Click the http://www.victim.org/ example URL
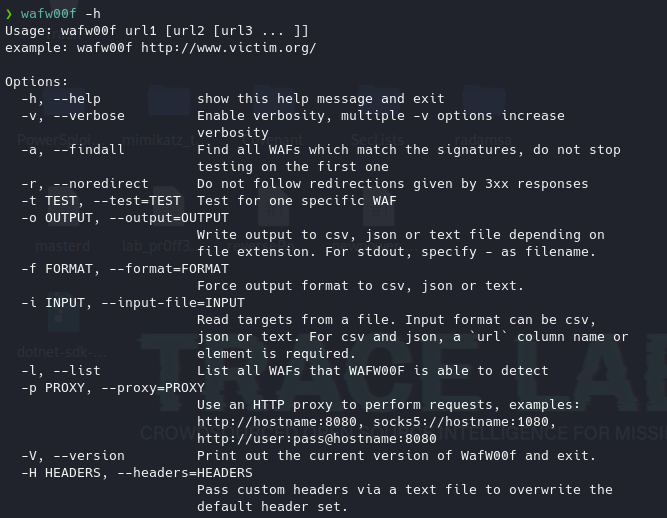This screenshot has width=667, height=518. pos(229,48)
